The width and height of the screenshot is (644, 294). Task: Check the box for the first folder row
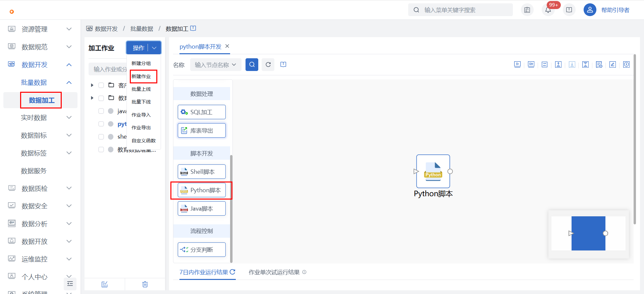click(x=101, y=85)
